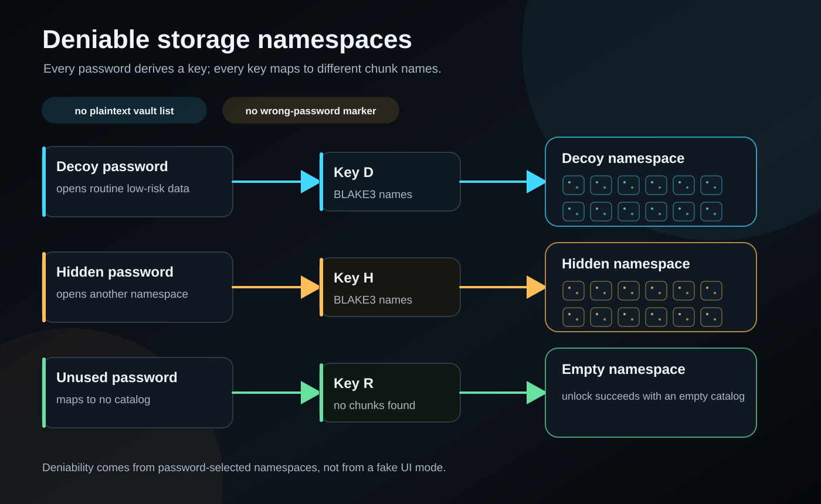
Task: Click the "no plaintext vault list" pill
Action: coord(124,110)
